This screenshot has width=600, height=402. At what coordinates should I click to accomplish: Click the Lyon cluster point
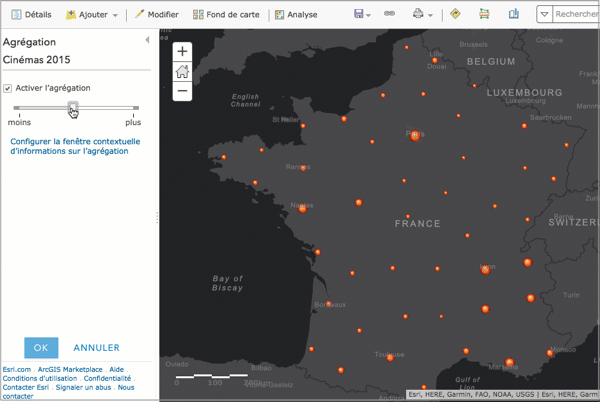485,270
